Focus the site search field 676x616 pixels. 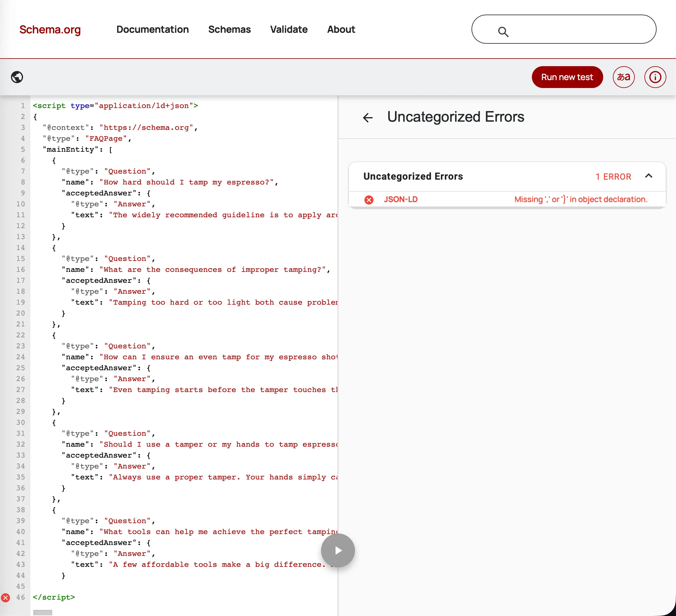click(x=564, y=29)
